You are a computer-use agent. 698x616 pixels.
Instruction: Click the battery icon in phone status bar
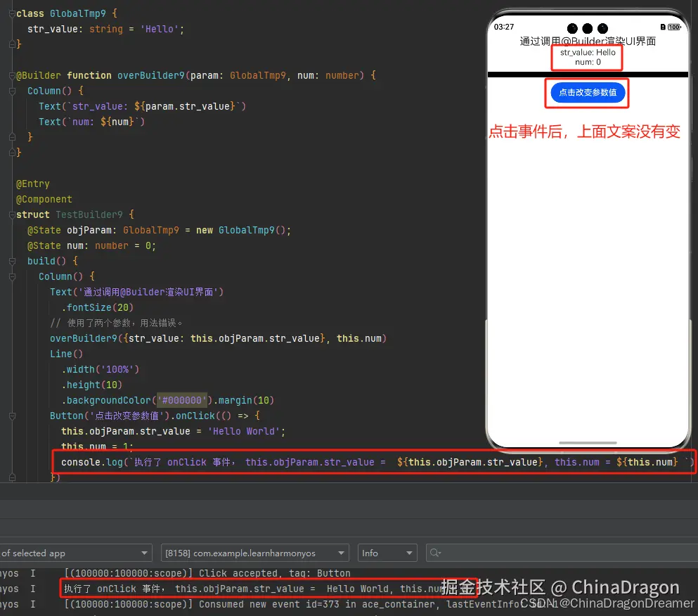674,27
